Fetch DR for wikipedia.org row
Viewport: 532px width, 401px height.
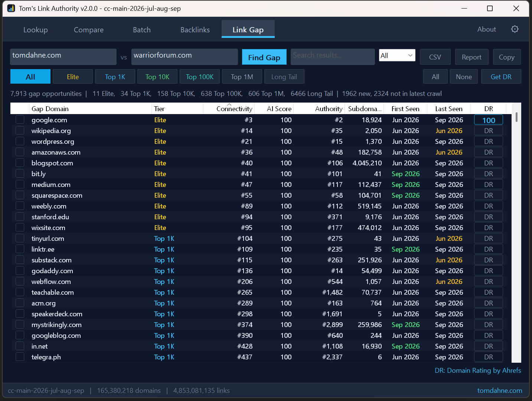coord(489,130)
